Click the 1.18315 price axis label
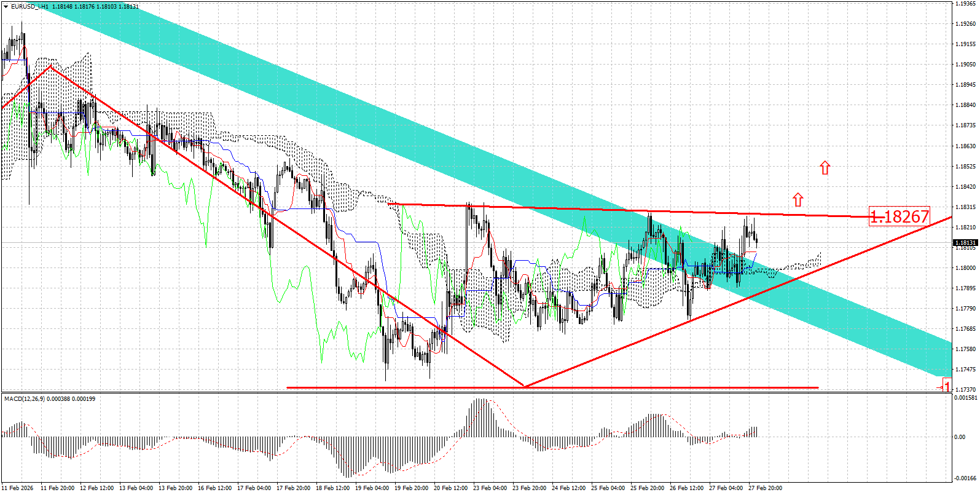Image resolution: width=980 pixels, height=495 pixels. coord(966,207)
